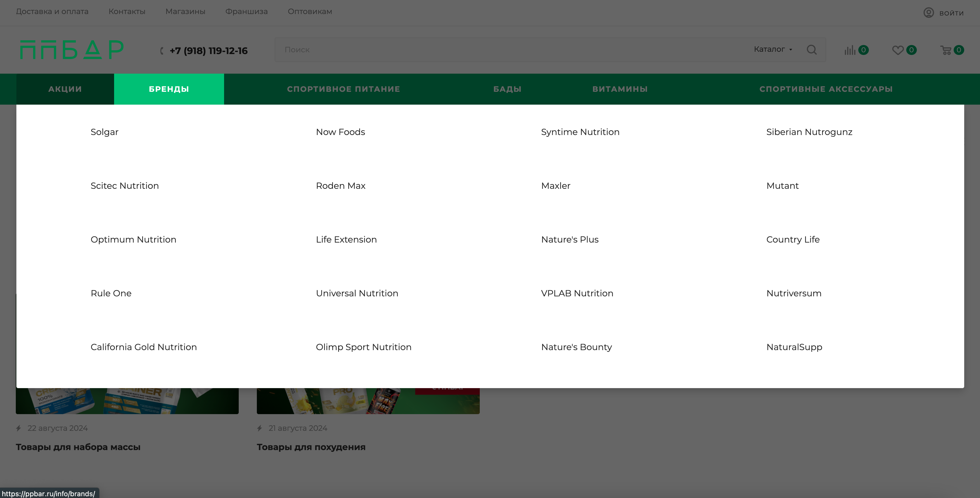The width and height of the screenshot is (980, 498).
Task: Open the favorites heart icon
Action: coord(898,50)
